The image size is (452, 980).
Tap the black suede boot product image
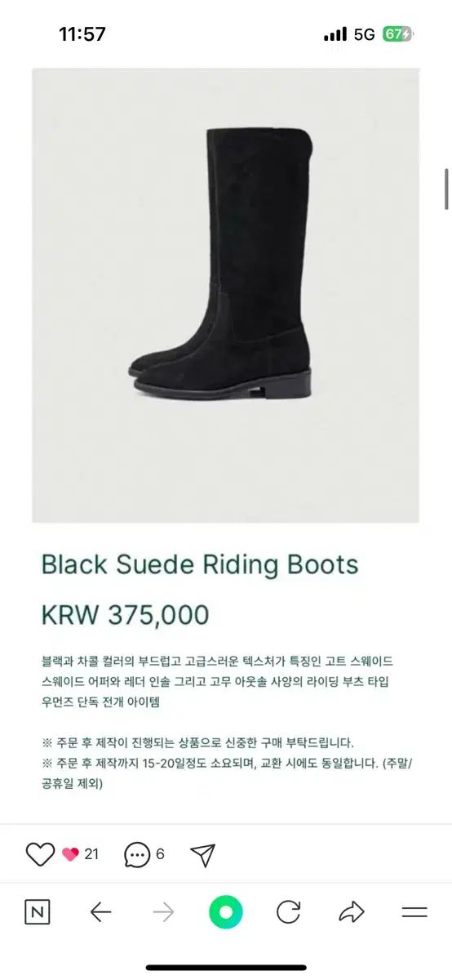coord(225,296)
